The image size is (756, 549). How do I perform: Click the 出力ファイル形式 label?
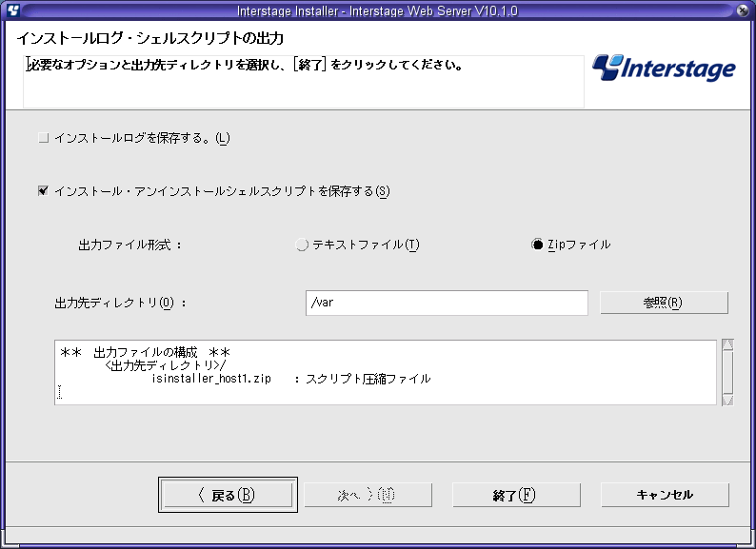[x=129, y=245]
